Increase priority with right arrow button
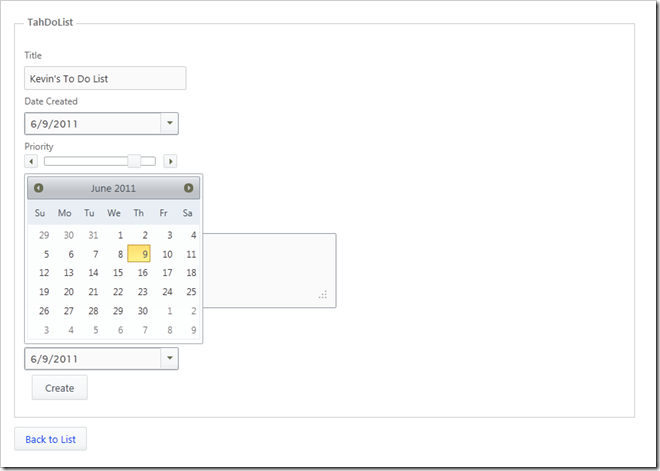Image resolution: width=660 pixels, height=471 pixels. 170,161
